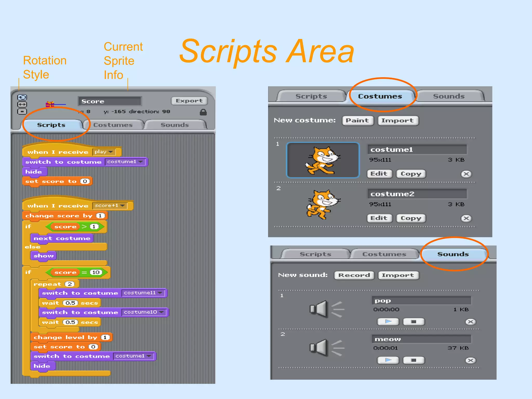Screen dimensions: 532x399
Task: Select the costume1 cat thumbnail
Action: (323, 160)
